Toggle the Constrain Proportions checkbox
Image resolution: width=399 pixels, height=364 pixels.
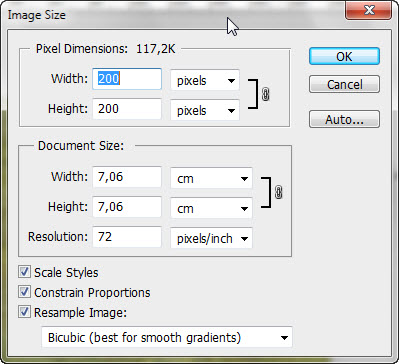[x=24, y=292]
